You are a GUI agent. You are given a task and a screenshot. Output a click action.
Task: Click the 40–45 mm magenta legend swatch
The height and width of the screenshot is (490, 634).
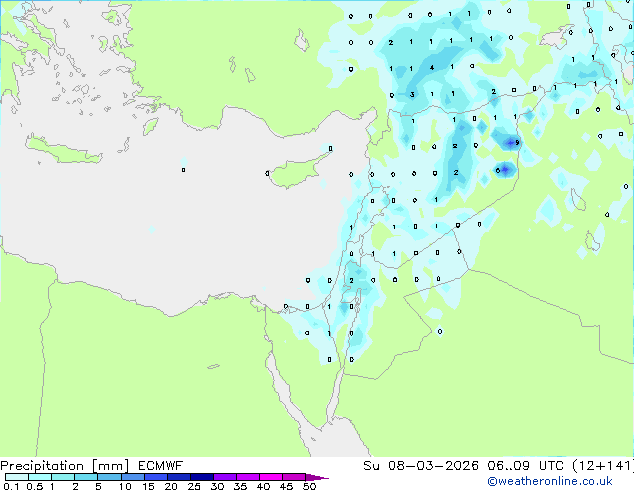point(271,477)
